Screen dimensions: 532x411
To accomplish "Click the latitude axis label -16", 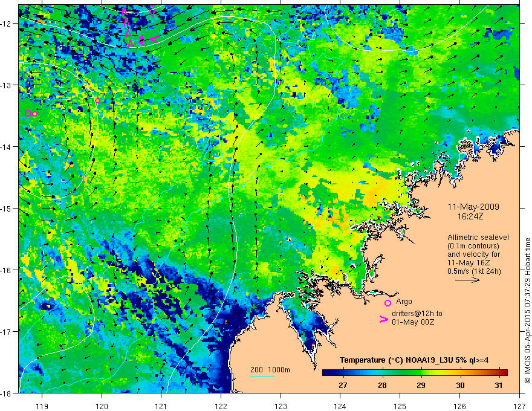I will tap(7, 270).
